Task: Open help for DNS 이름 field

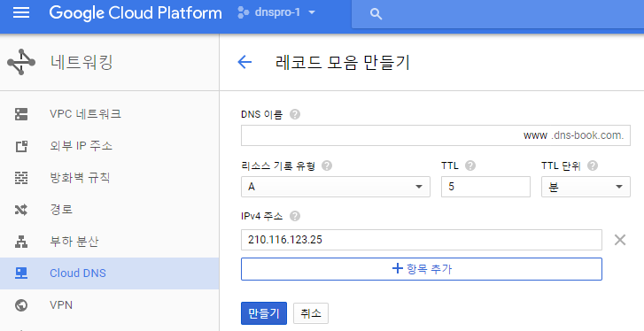Action: coord(294,114)
